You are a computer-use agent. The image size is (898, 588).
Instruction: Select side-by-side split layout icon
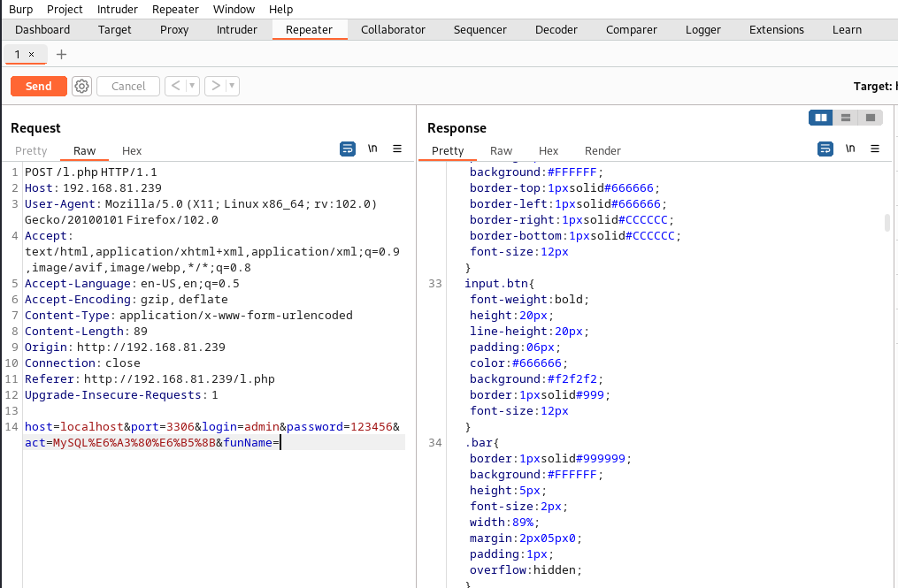tap(821, 118)
